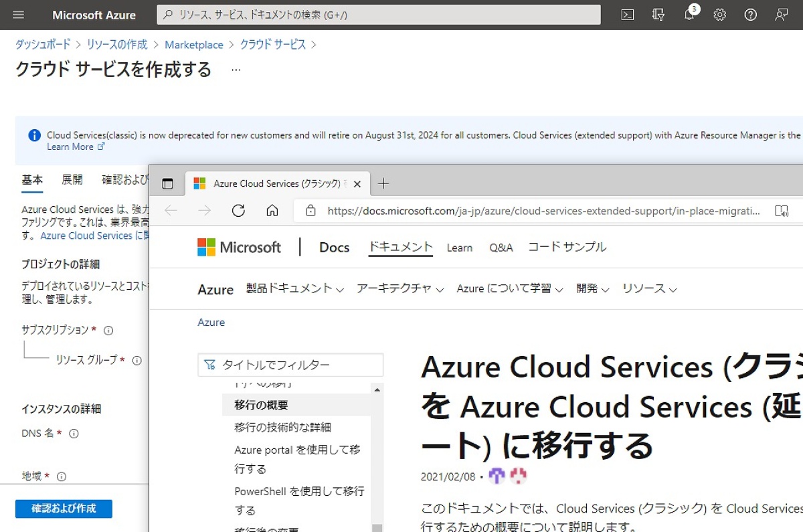803x532 pixels.
Task: Show the info tooltip beside サブスクリプション
Action: [108, 331]
